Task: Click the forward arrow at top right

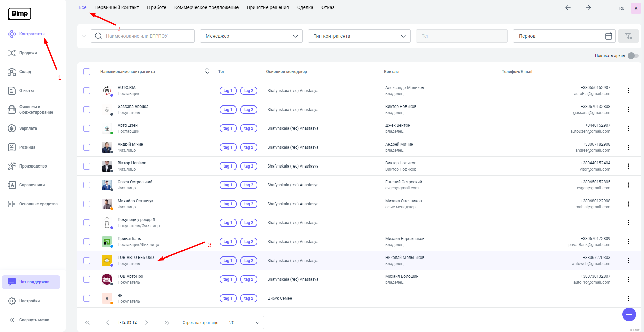Action: tap(588, 8)
